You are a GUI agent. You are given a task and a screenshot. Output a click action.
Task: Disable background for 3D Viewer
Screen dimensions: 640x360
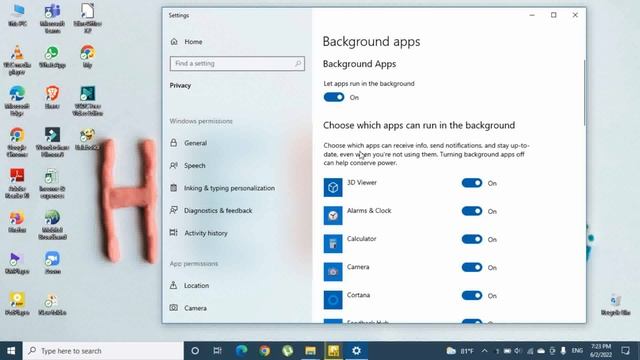click(472, 183)
